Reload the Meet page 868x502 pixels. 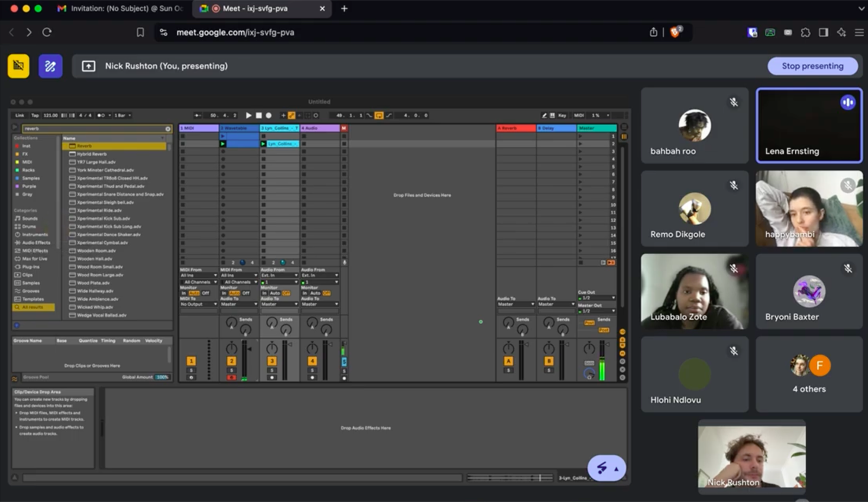(x=47, y=33)
